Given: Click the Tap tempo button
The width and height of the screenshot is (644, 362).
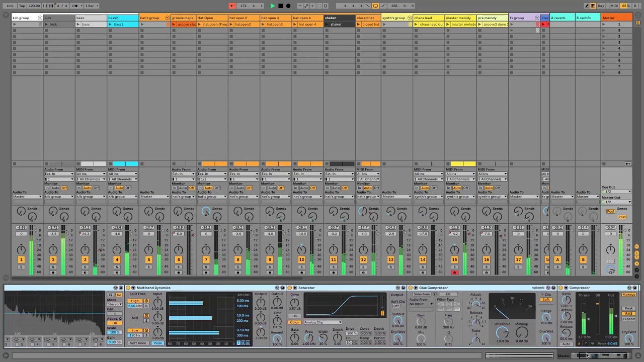Looking at the screenshot, I should pos(22,6).
